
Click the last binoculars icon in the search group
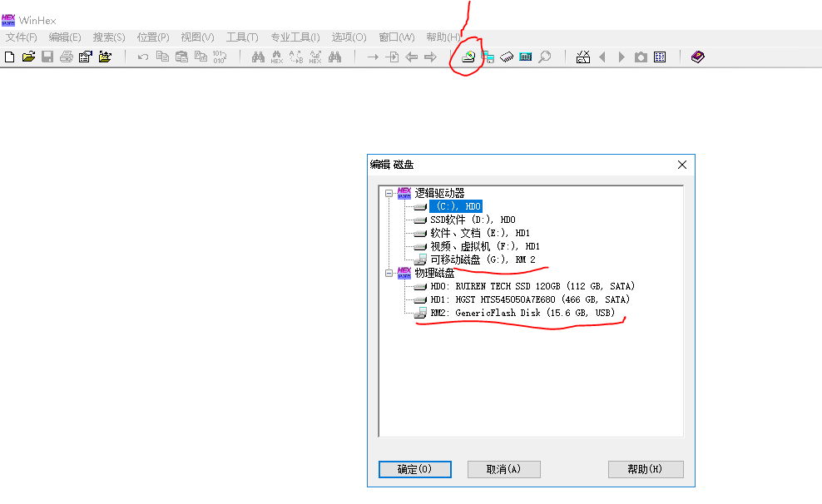(x=334, y=57)
